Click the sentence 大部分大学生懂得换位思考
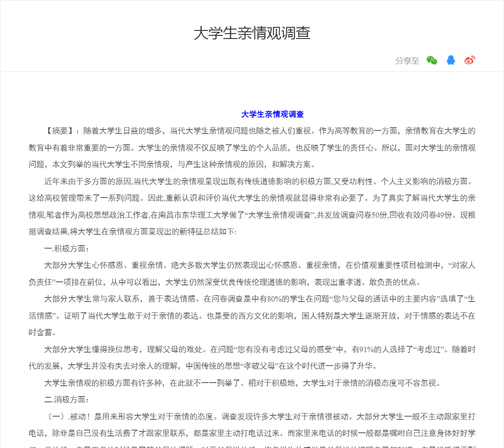 click(x=92, y=349)
